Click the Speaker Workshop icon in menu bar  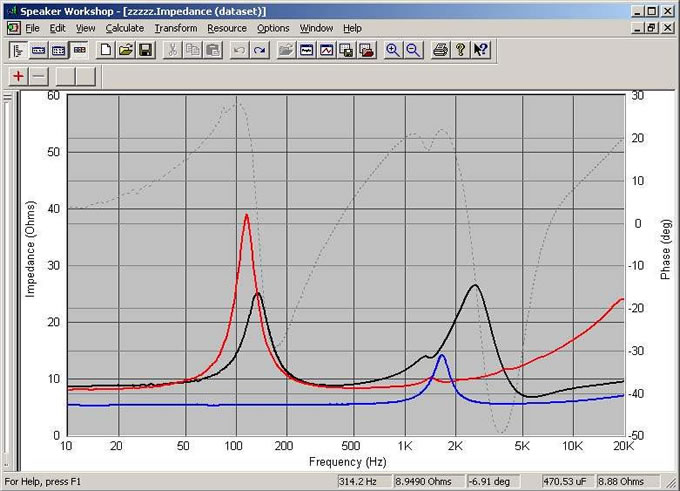pos(13,28)
